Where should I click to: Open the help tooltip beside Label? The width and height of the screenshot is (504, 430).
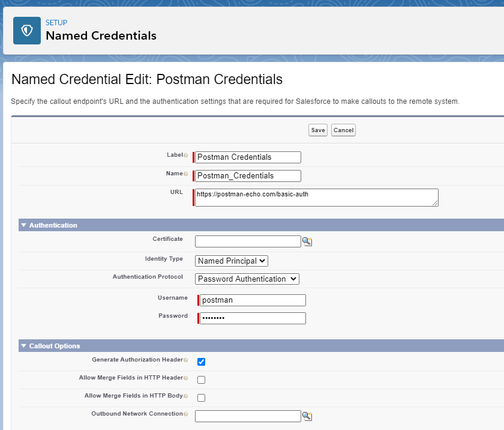[x=185, y=154]
